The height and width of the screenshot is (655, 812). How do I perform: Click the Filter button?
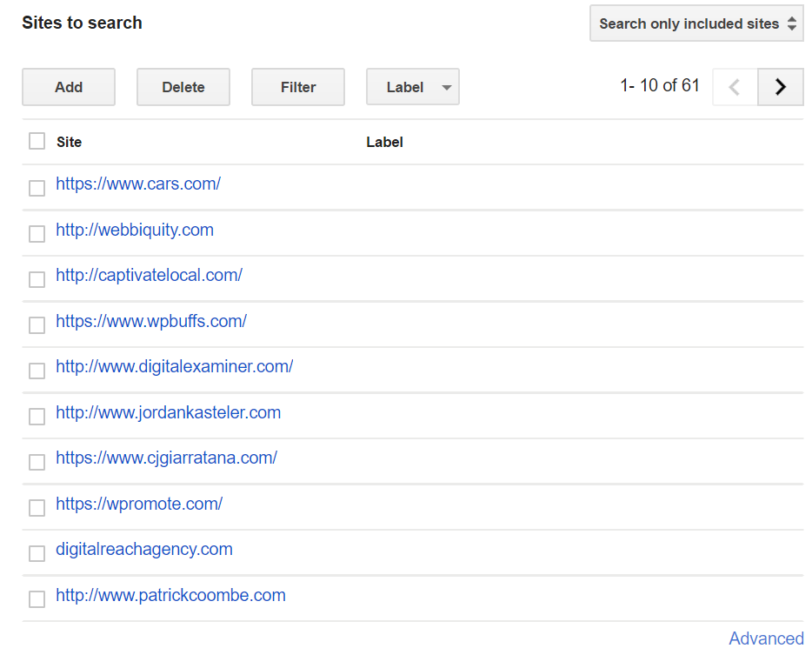[297, 87]
